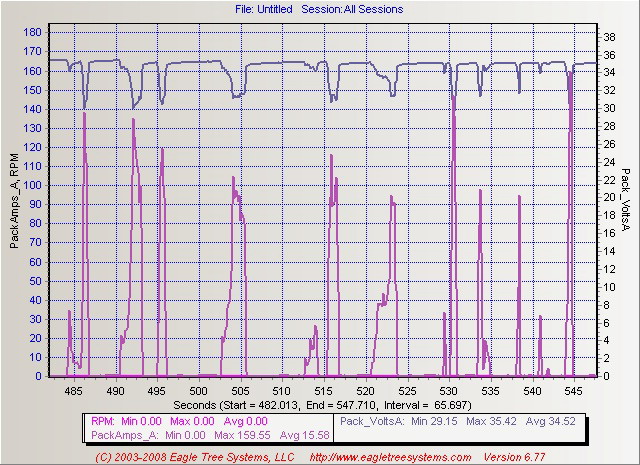This screenshot has height=465, width=640.
Task: Select the Pack_VoltsA legend entry
Action: (458, 421)
